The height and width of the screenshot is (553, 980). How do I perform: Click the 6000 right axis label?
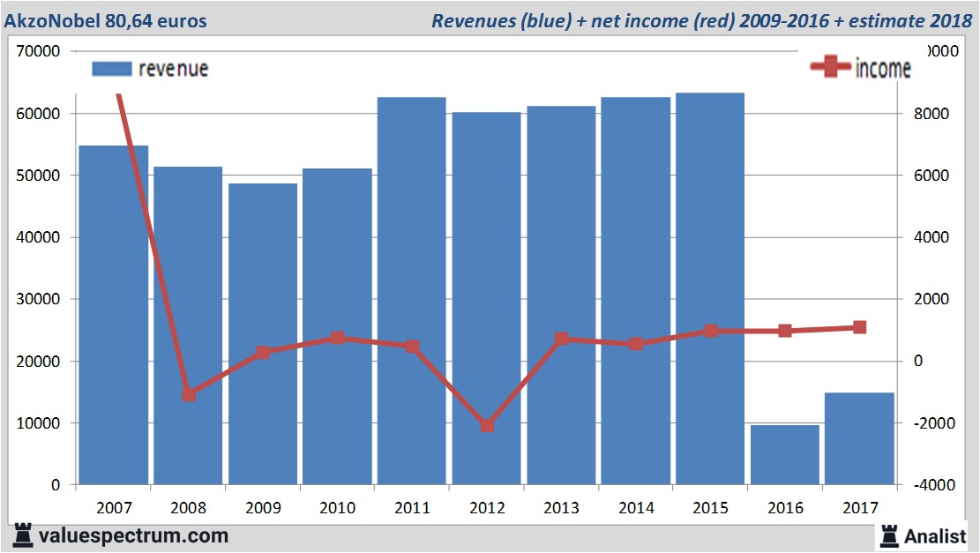tap(931, 176)
